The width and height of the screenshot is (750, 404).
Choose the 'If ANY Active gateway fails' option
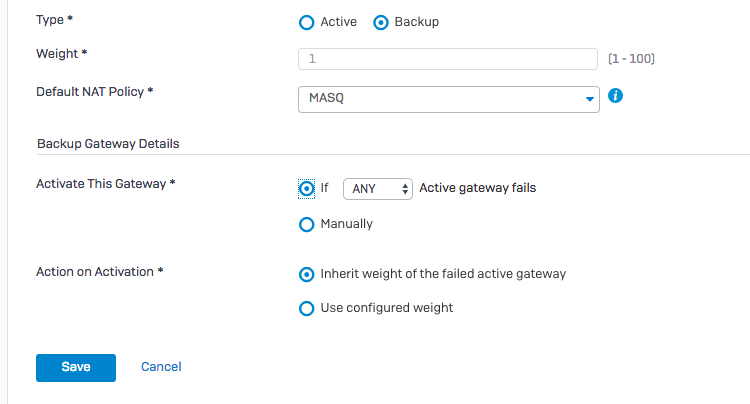click(x=307, y=189)
